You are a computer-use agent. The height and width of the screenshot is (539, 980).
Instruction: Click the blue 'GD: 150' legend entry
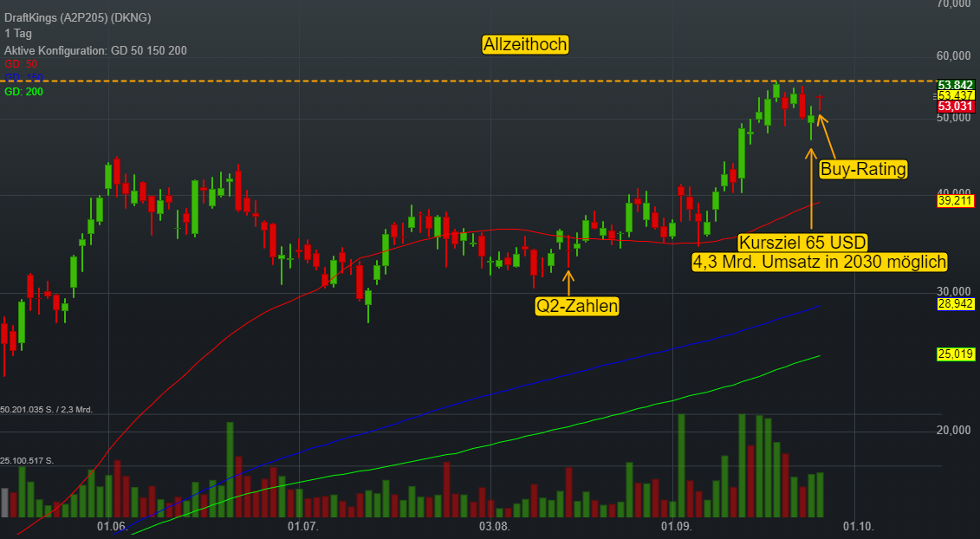(x=23, y=77)
